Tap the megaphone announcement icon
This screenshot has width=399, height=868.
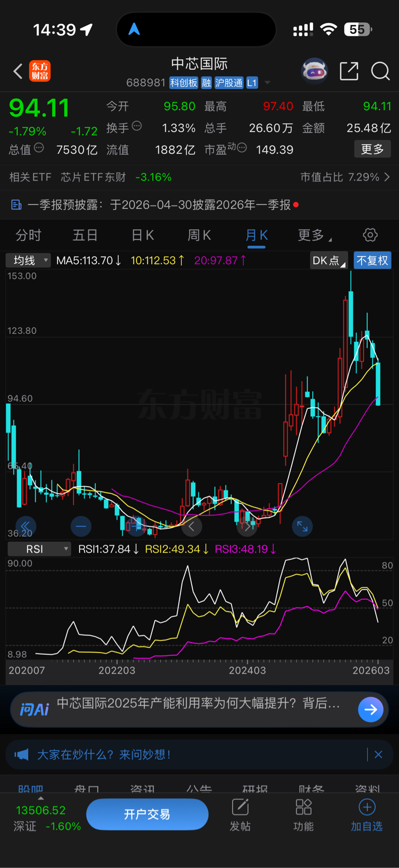tap(21, 755)
